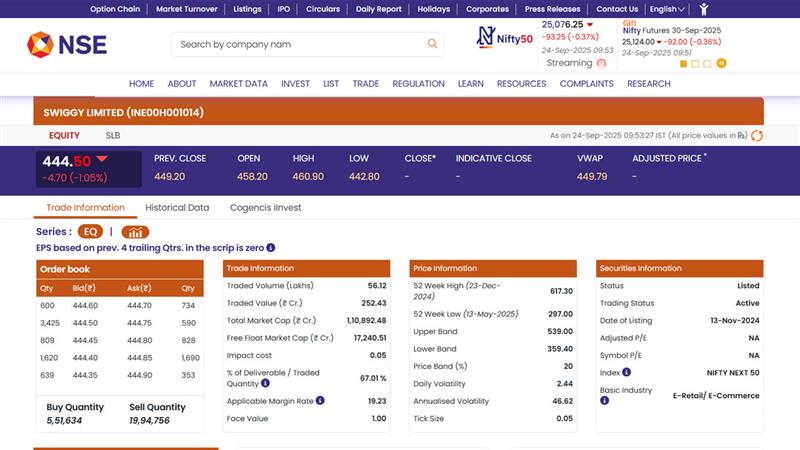Click the Nifty50 logo
The width and height of the screenshot is (800, 450).
point(504,39)
